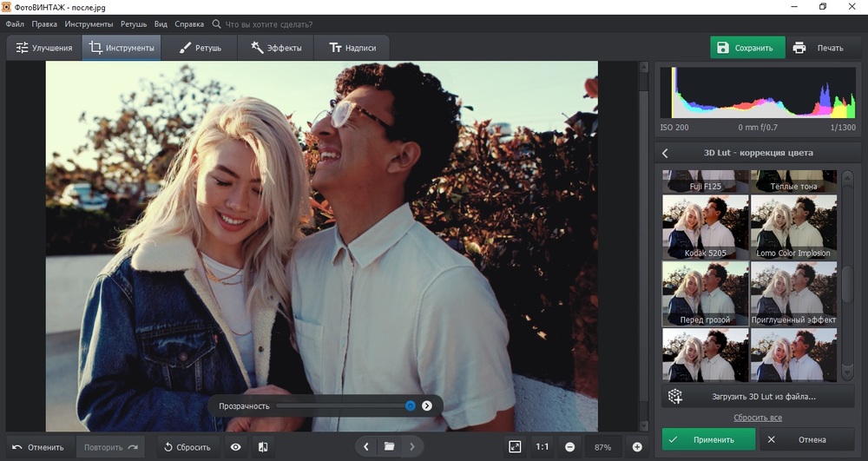Toggle the before/after split compare icon
Screen dimensions: 868x461
(x=263, y=447)
